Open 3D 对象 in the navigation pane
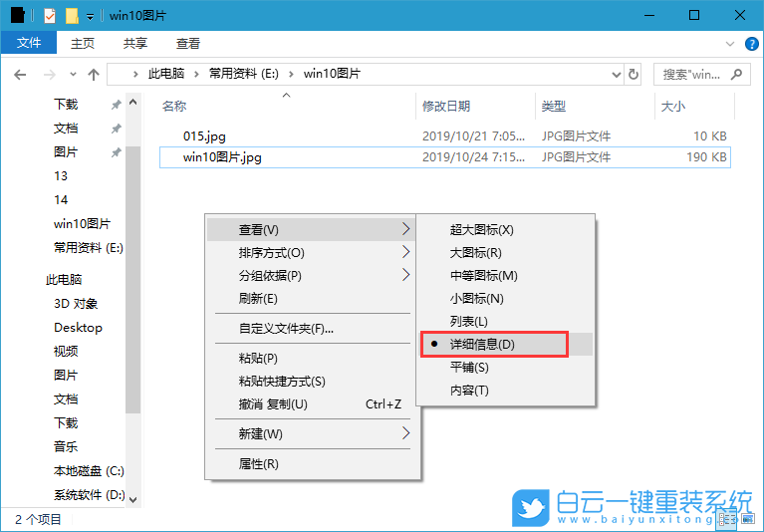 click(76, 304)
